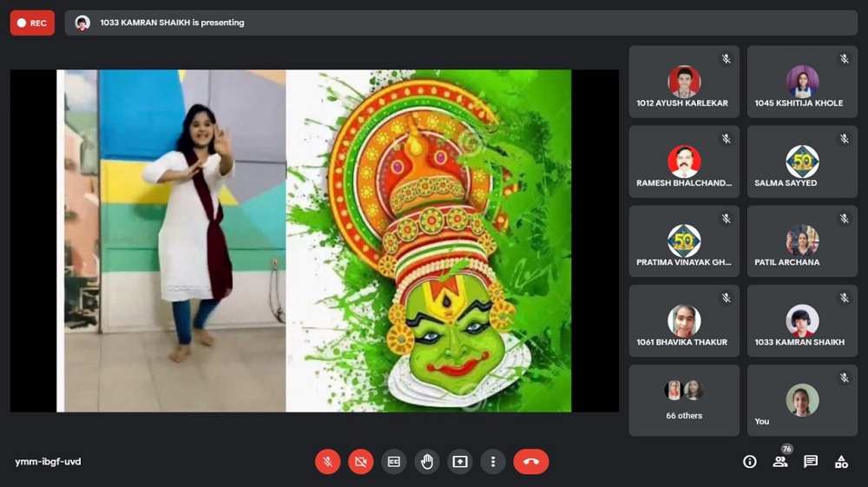Click the REC recording indicator
The image size is (868, 487).
32,23
